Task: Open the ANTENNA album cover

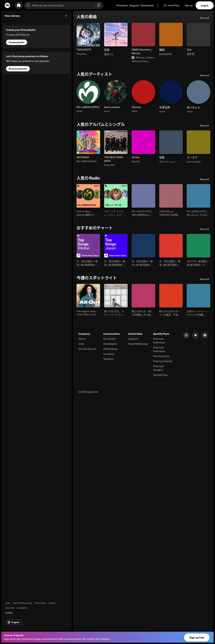Action: pos(88,142)
